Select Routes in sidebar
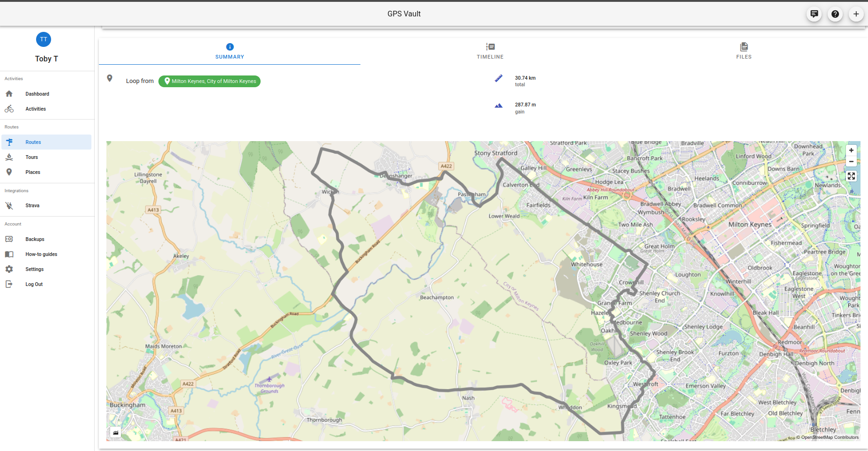Viewport: 868px width, 451px height. 46,142
